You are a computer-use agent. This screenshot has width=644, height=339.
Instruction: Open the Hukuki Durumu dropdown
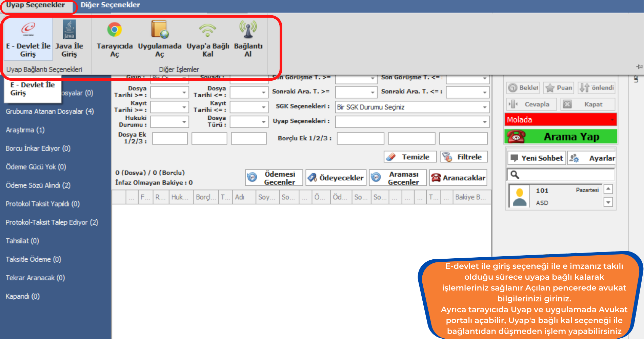(184, 122)
